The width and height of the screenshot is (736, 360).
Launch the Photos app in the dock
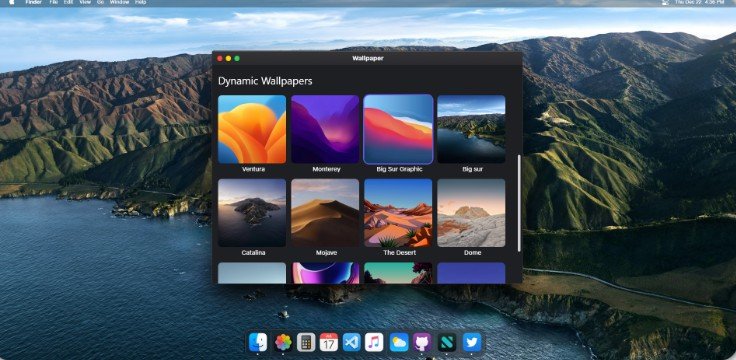pos(283,342)
